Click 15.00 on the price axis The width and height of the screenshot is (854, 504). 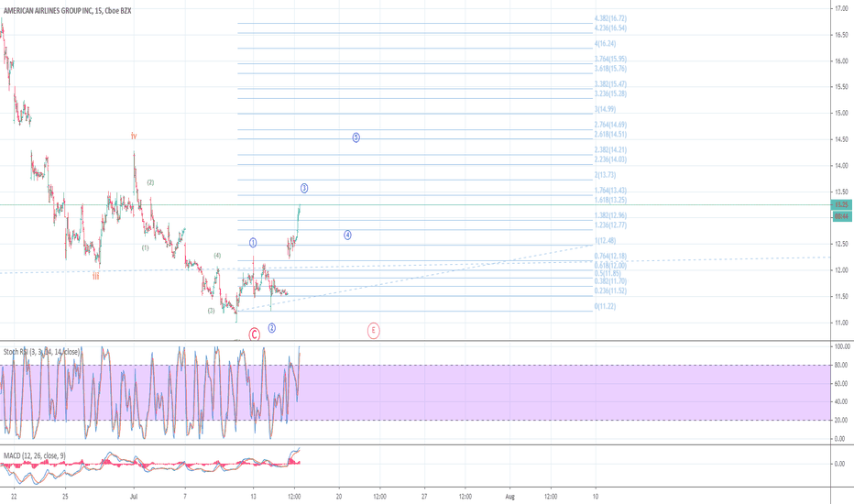(841, 114)
